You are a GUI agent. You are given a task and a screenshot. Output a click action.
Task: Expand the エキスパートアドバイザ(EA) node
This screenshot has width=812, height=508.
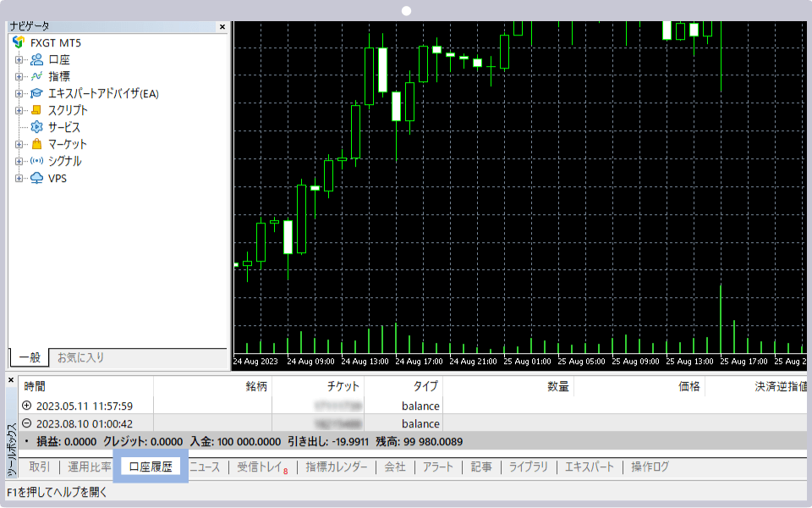[x=19, y=94]
